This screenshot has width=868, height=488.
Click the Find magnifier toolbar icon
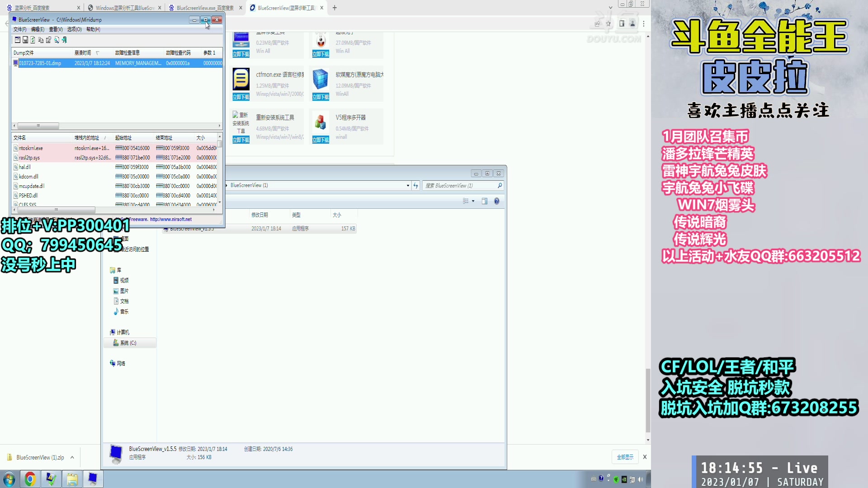pos(57,40)
